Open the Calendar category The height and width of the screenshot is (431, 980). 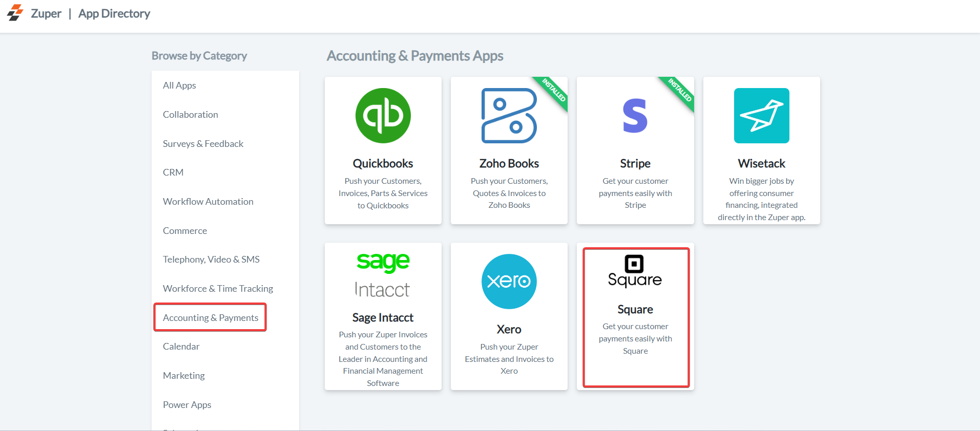[x=181, y=347]
